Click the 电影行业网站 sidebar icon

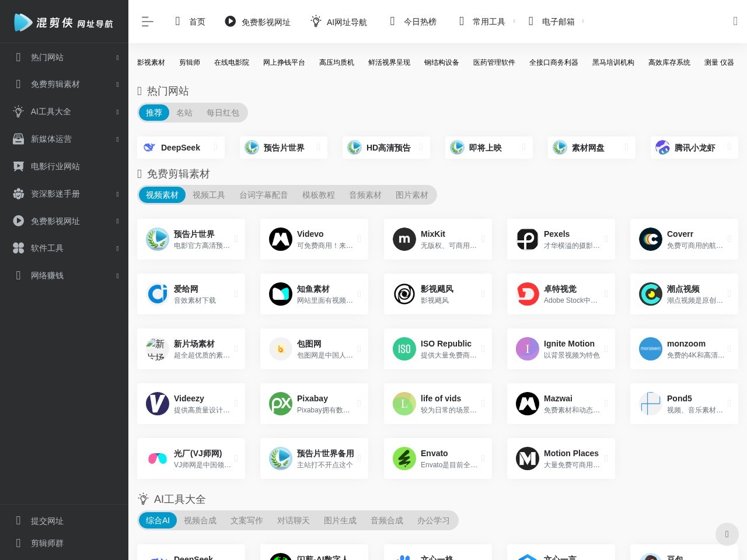coord(19,166)
